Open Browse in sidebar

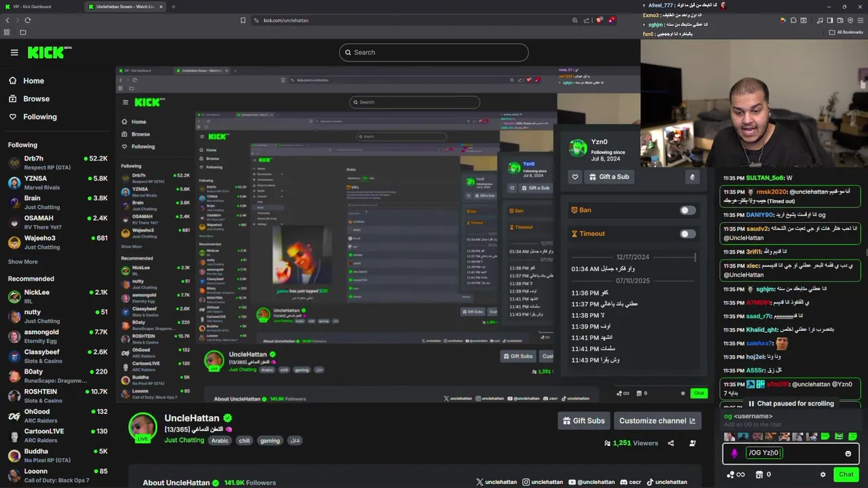tap(36, 99)
